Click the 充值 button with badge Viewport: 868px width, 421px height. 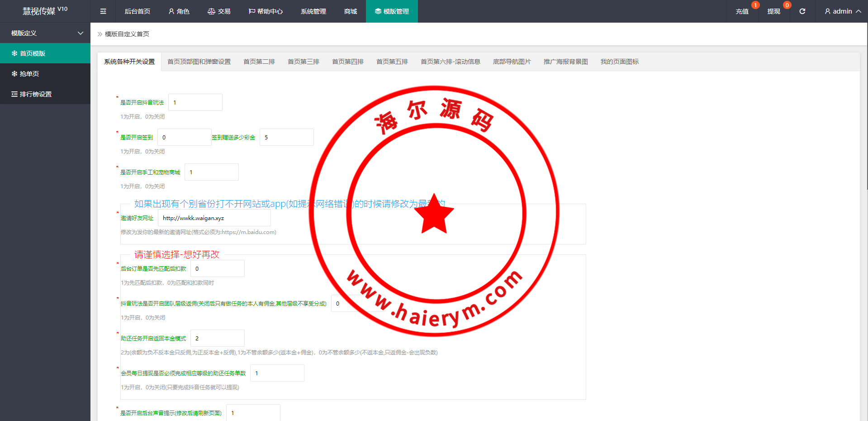(x=742, y=11)
